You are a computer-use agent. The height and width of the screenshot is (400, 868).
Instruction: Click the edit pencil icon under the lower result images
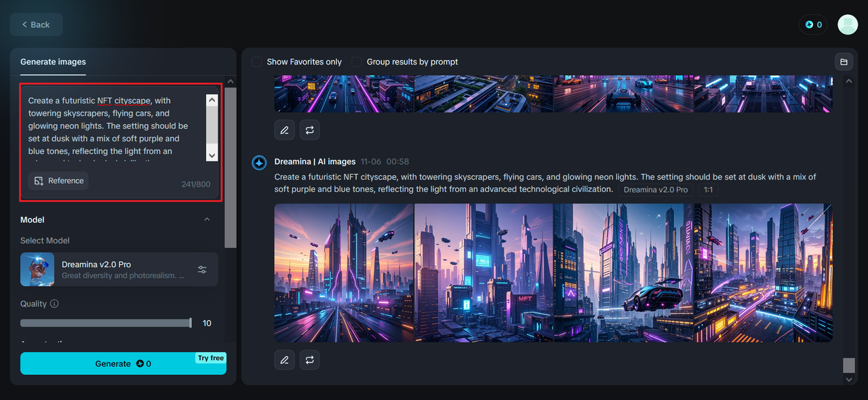point(285,359)
